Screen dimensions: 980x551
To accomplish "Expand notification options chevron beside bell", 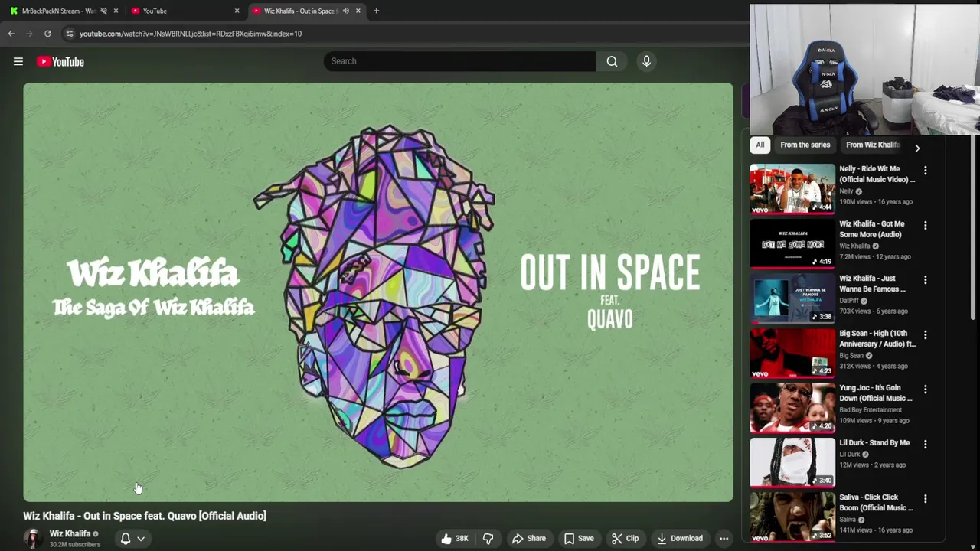I will pos(141,539).
